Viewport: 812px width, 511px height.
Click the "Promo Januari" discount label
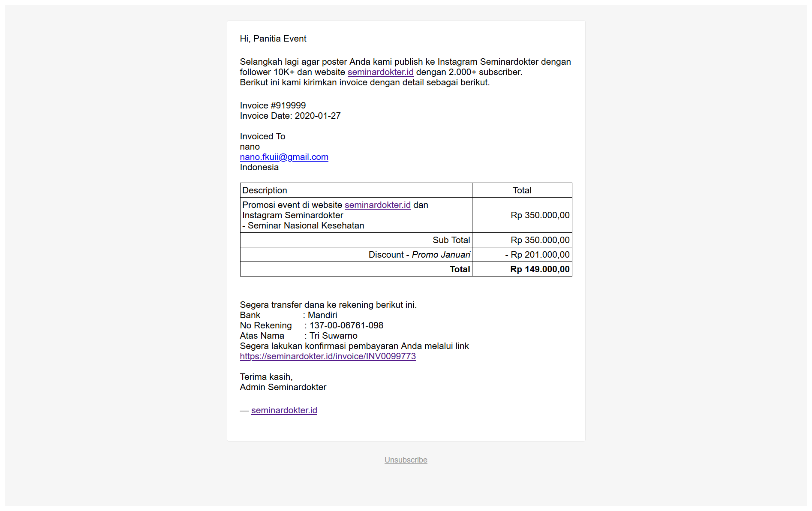click(x=441, y=255)
